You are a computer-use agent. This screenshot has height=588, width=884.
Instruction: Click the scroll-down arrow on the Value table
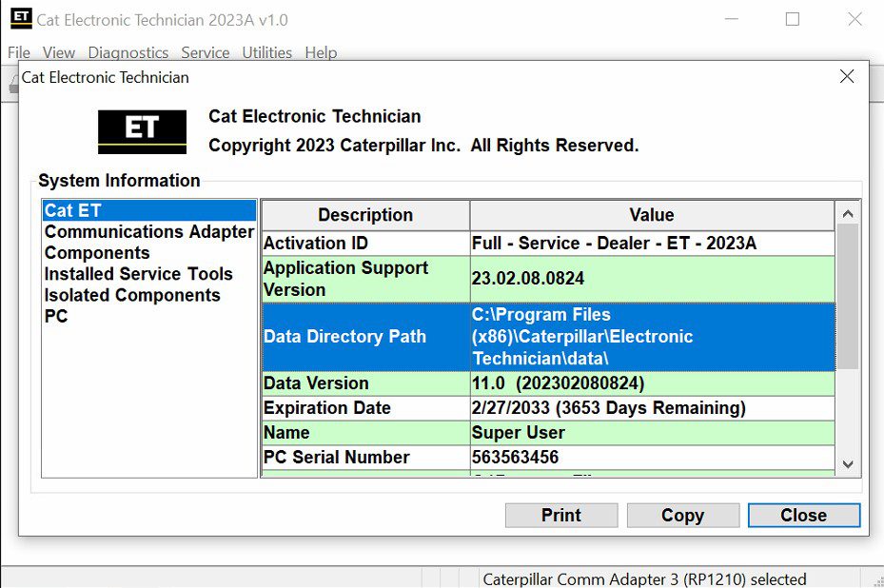pos(847,464)
